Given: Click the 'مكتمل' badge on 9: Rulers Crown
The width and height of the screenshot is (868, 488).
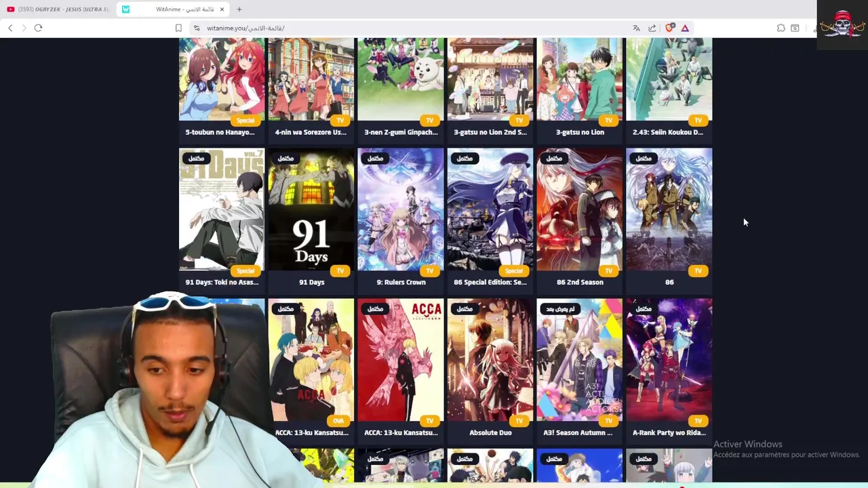Looking at the screenshot, I should (375, 159).
